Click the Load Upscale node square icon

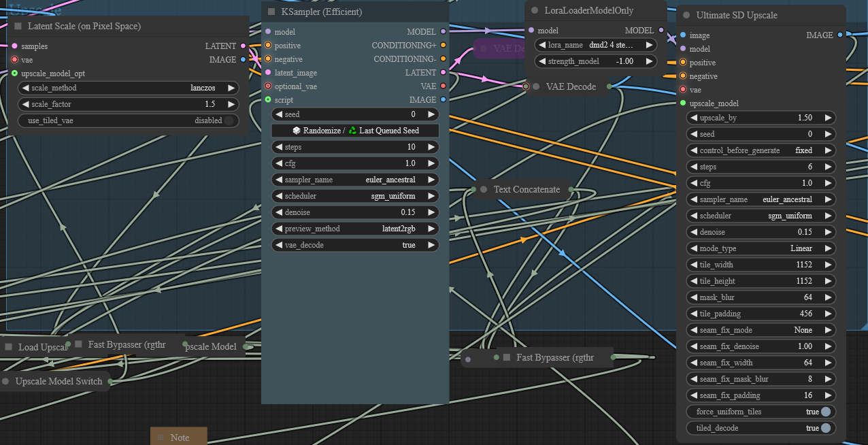tap(9, 347)
